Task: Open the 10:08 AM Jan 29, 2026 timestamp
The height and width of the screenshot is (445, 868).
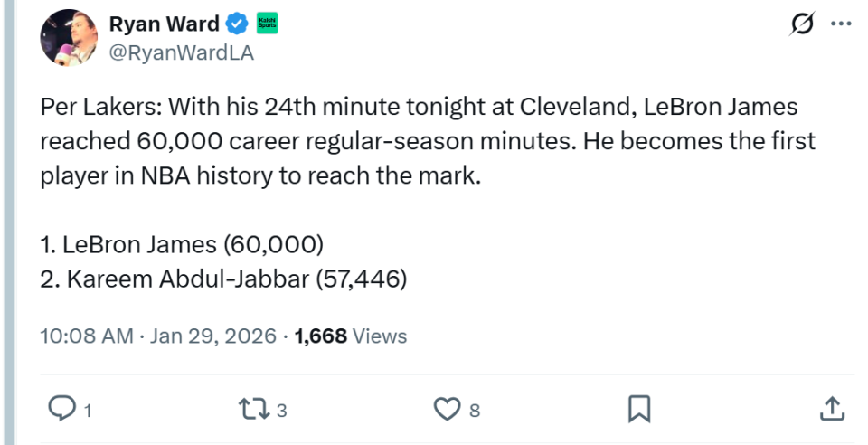Action: [158, 336]
